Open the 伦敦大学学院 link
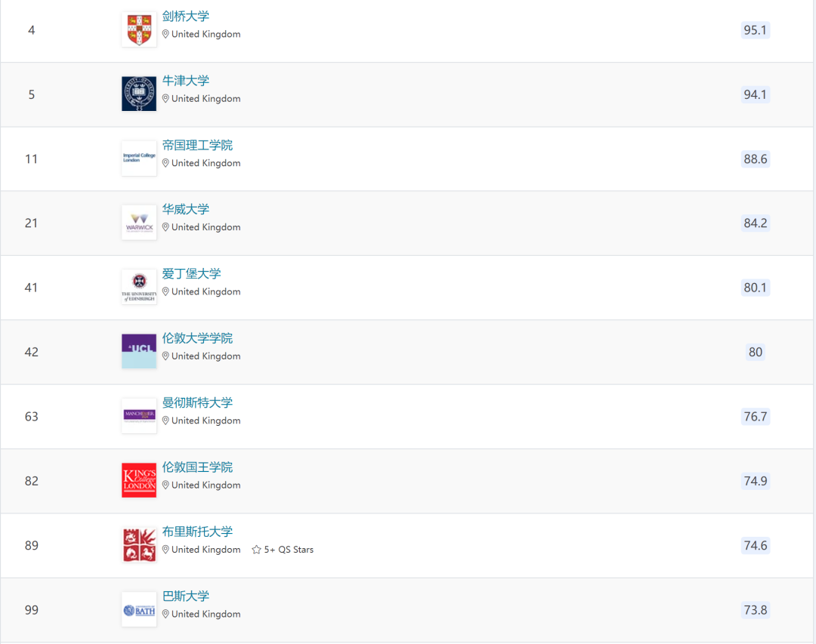The image size is (816, 644). [197, 338]
